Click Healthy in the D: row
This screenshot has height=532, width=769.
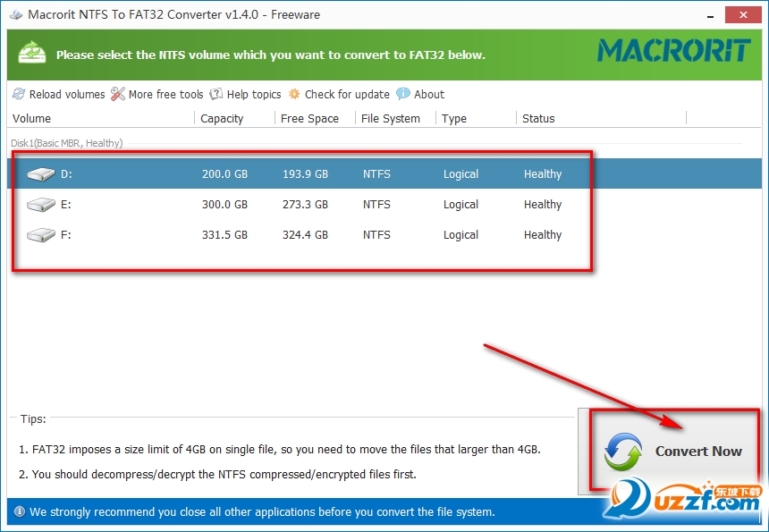543,174
